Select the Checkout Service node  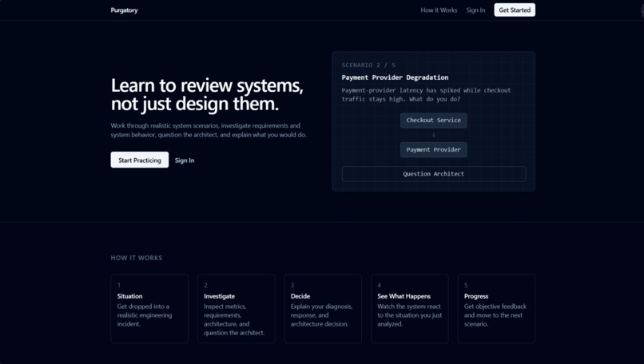(x=434, y=121)
